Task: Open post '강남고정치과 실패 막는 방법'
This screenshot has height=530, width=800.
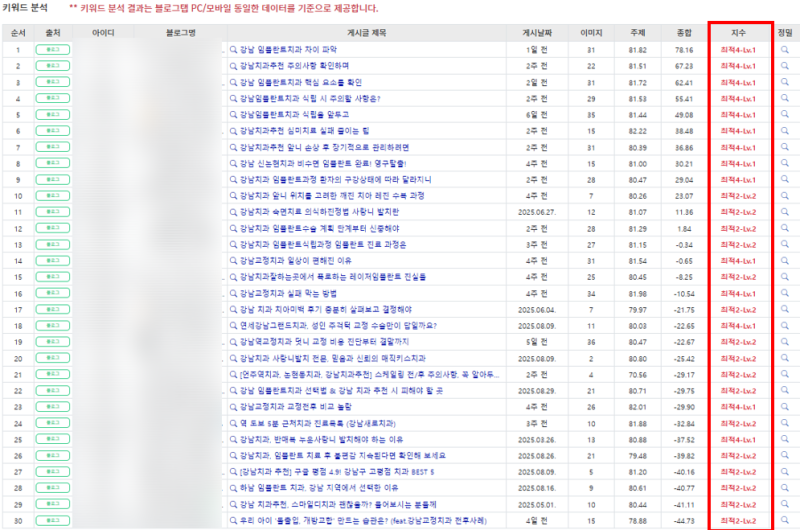Action: click(x=288, y=293)
